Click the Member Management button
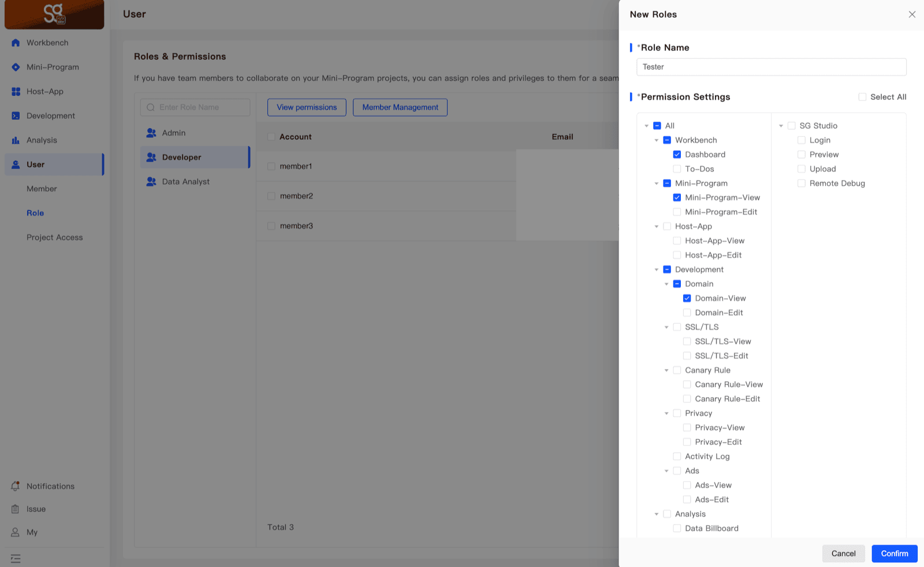Screen dimensions: 924x567 point(400,107)
